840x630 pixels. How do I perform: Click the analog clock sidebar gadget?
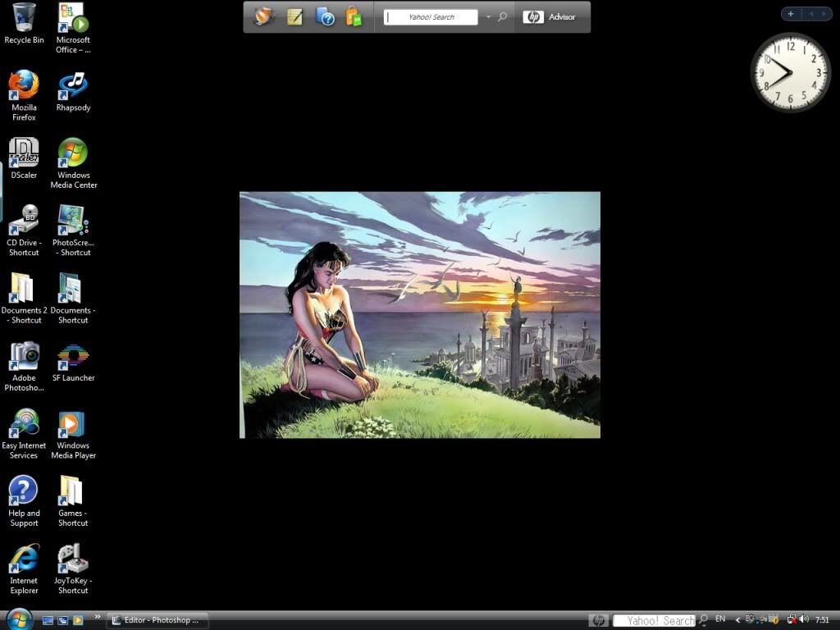click(x=790, y=72)
